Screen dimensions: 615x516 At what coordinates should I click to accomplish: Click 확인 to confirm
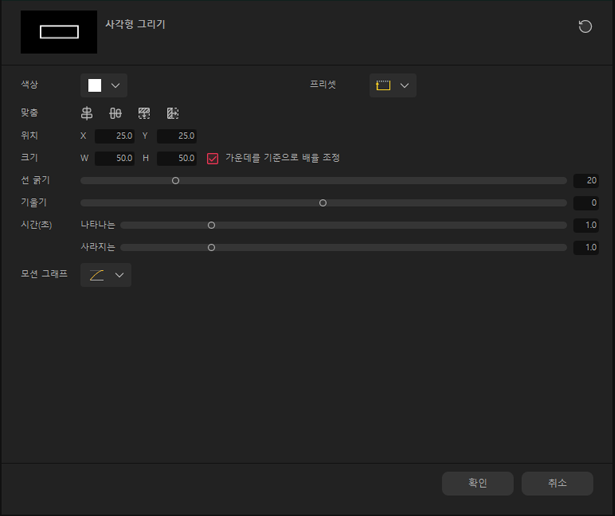[x=478, y=483]
